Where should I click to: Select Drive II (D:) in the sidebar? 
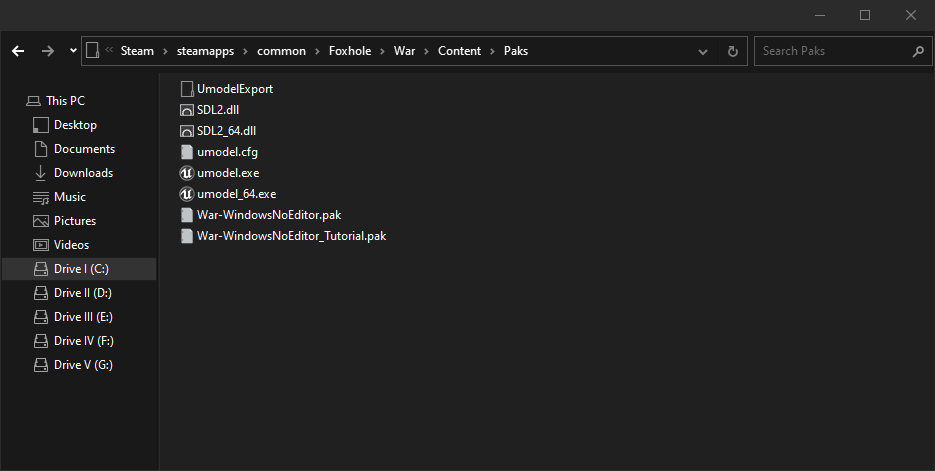[82, 293]
